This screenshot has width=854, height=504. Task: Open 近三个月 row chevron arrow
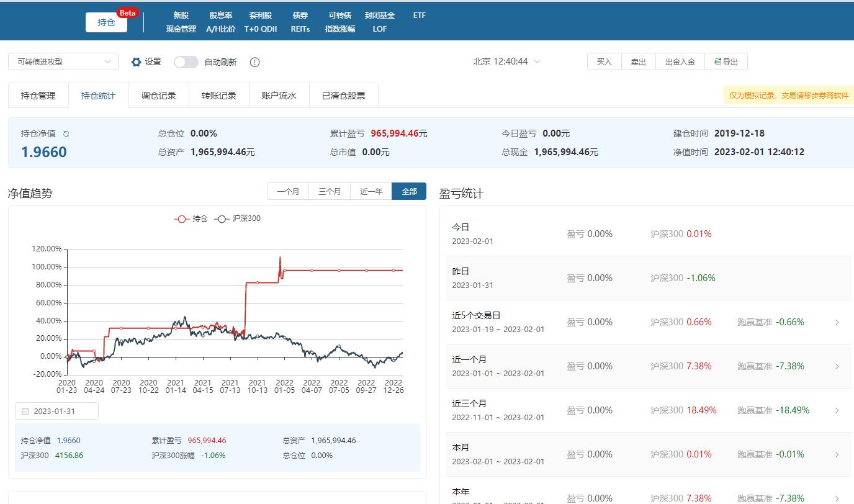click(837, 410)
